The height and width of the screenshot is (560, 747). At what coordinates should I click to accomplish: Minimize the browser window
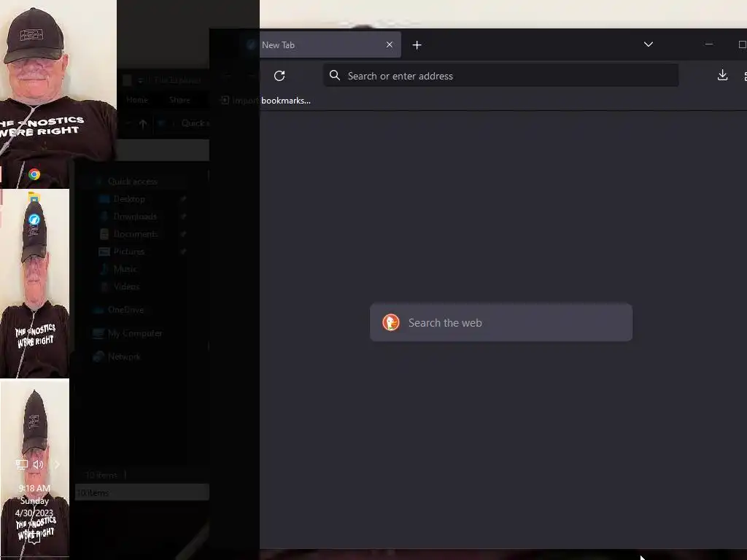coord(709,44)
